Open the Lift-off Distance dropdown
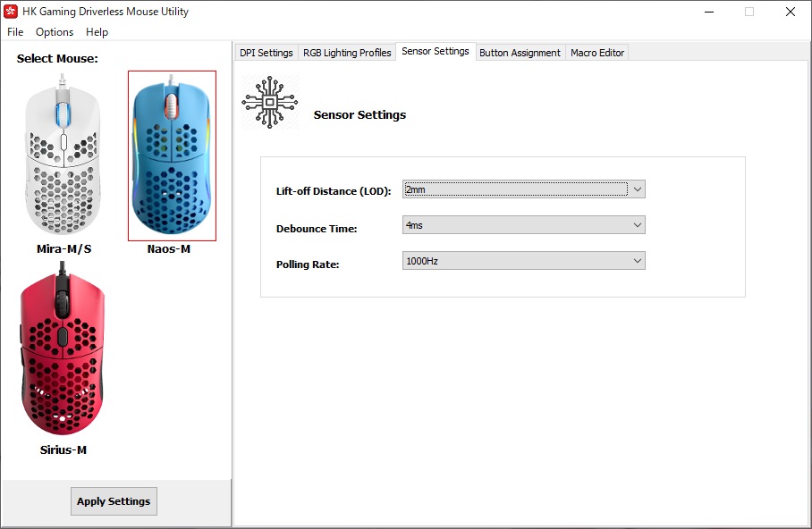 523,189
